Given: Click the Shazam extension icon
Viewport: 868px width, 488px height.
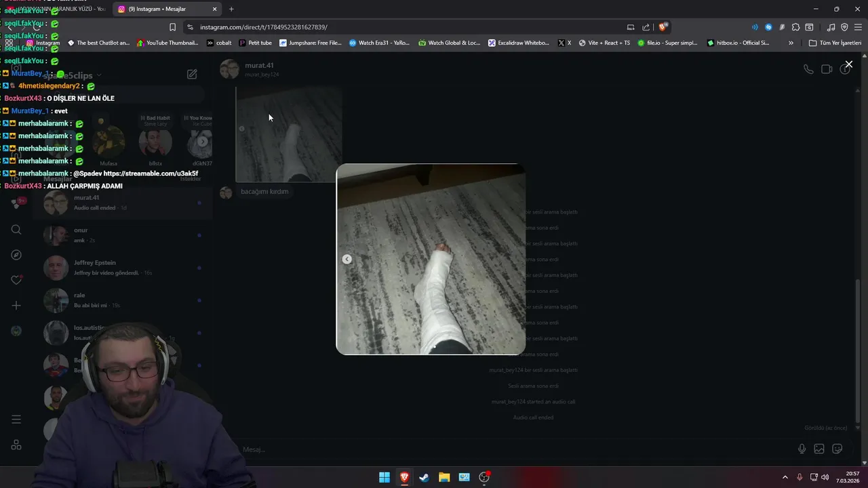Looking at the screenshot, I should click(768, 27).
